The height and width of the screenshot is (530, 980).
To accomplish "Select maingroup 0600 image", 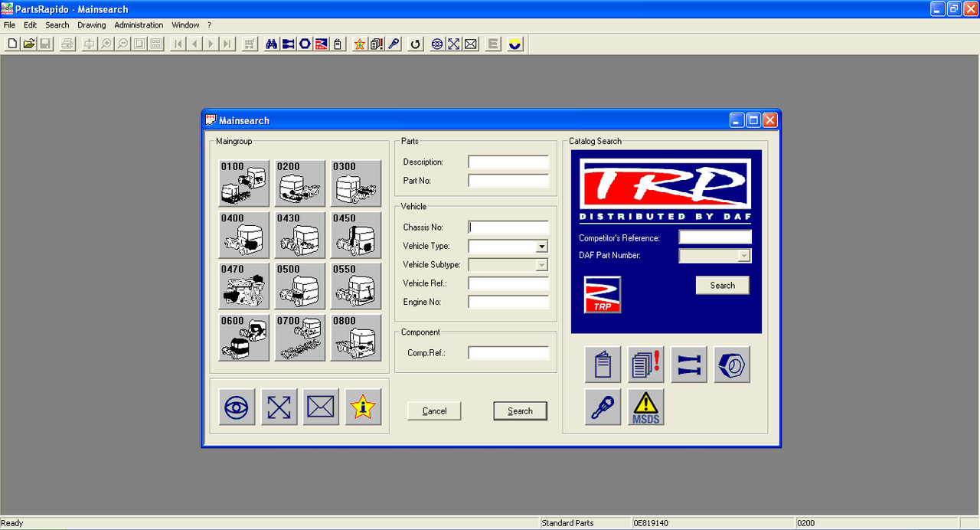I will click(x=244, y=338).
